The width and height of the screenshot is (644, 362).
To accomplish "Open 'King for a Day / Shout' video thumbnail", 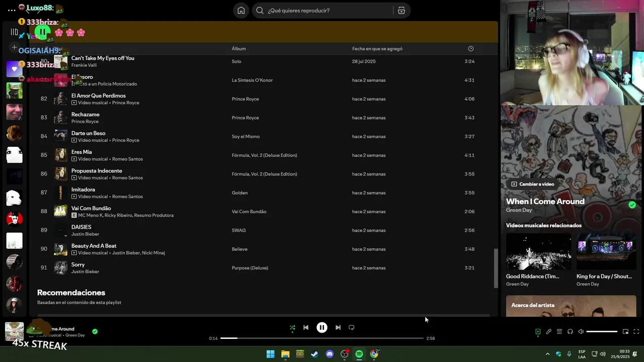I will (x=606, y=251).
